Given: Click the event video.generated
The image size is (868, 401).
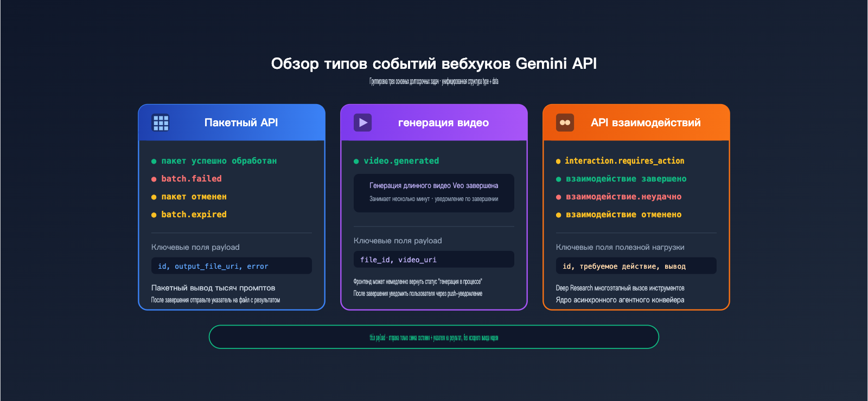Looking at the screenshot, I should 401,161.
